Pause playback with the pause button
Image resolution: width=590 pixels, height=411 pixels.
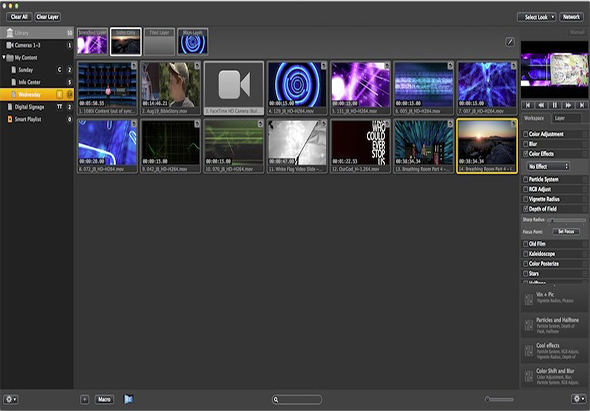[x=555, y=105]
